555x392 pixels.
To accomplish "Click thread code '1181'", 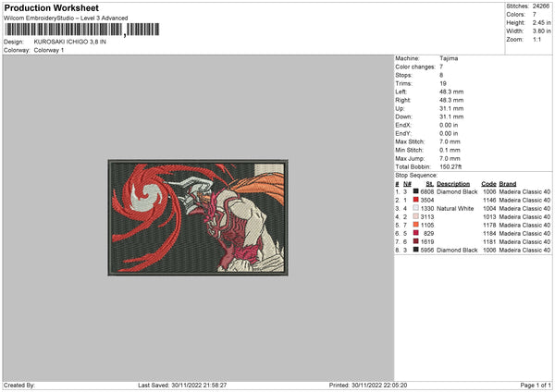I will [x=489, y=241].
